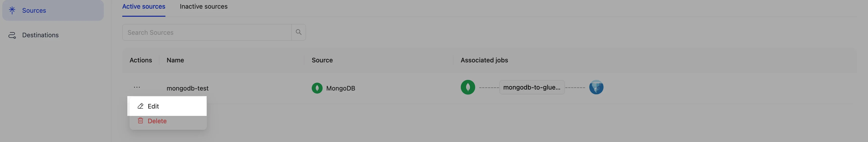Choose Delete from the actions menu
The image size is (868, 142).
pyautogui.click(x=157, y=121)
